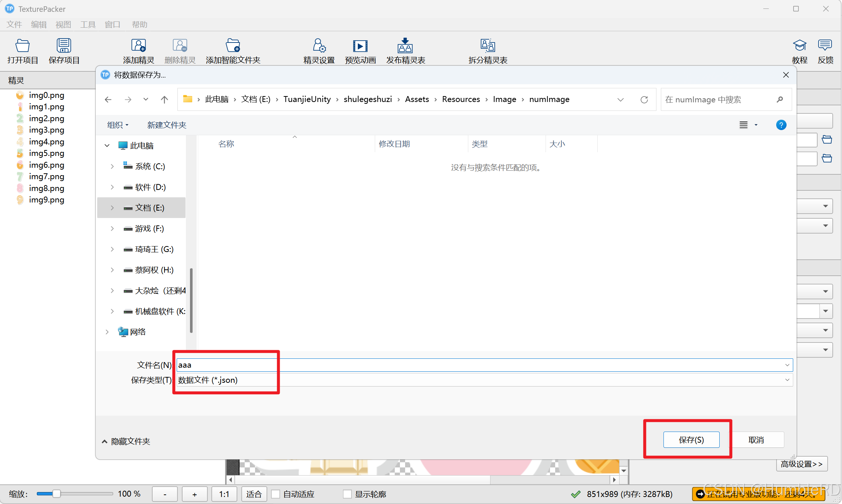Screen dimensions: 842x504
Task: Enable the 自动适应 checkbox
Action: click(276, 494)
